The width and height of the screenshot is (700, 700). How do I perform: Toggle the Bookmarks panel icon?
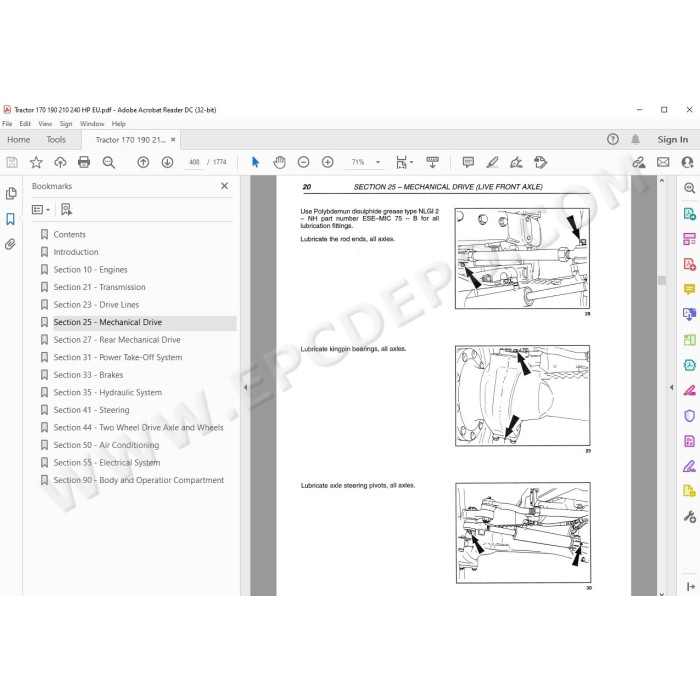[x=11, y=219]
